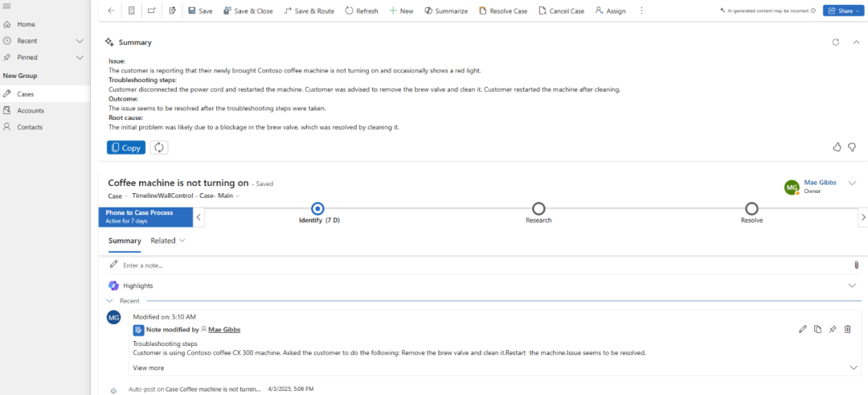Select the Identify stage circle
This screenshot has width=868, height=395.
317,208
